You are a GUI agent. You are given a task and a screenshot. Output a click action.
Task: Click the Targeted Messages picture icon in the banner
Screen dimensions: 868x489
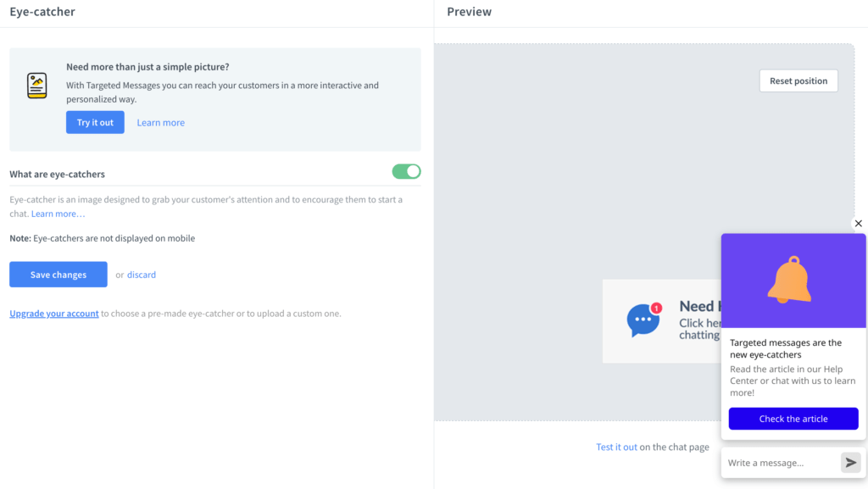[x=36, y=85]
